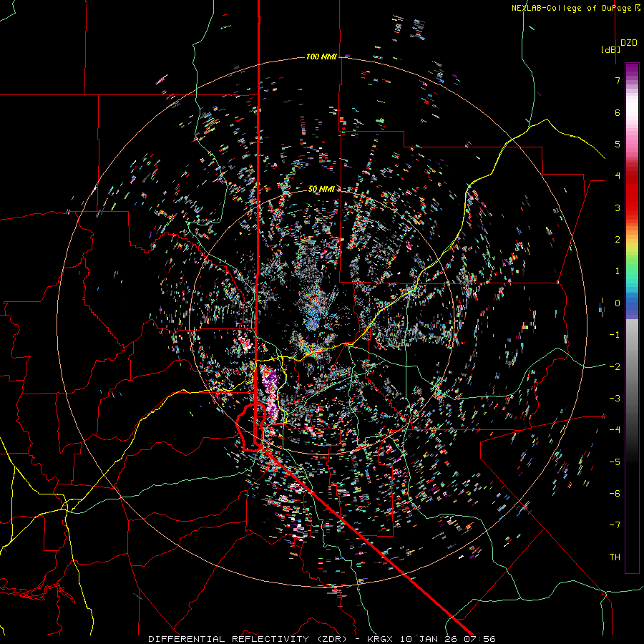Click the -2 value on color scale
This screenshot has width=644, height=644.
pyautogui.click(x=615, y=366)
